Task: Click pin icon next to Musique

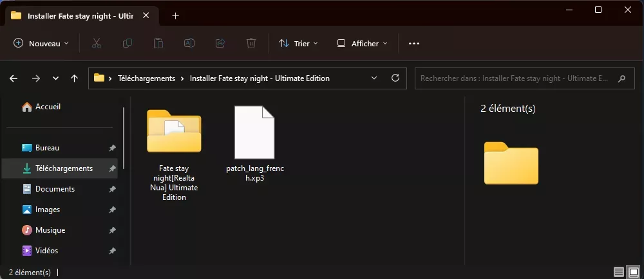Action: coord(112,230)
